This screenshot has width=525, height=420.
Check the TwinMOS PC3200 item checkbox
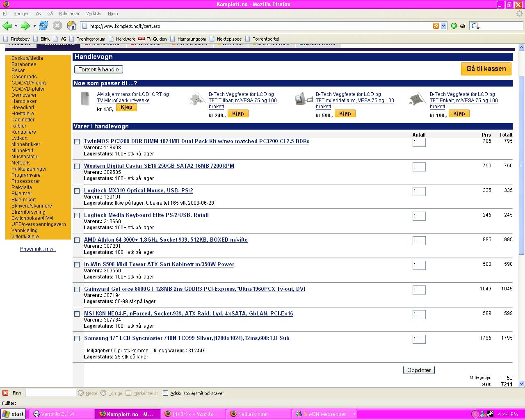pyautogui.click(x=77, y=142)
